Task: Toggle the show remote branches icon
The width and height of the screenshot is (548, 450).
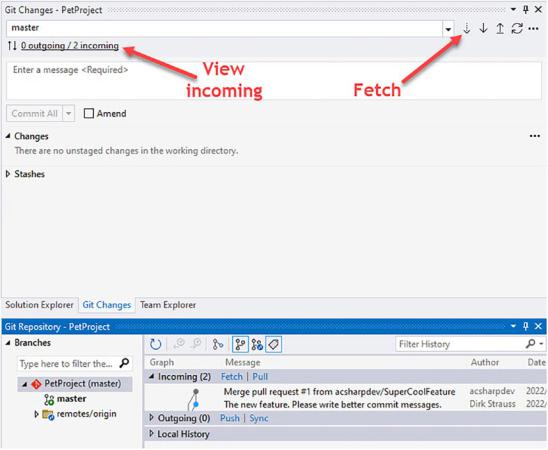Action: tap(257, 344)
